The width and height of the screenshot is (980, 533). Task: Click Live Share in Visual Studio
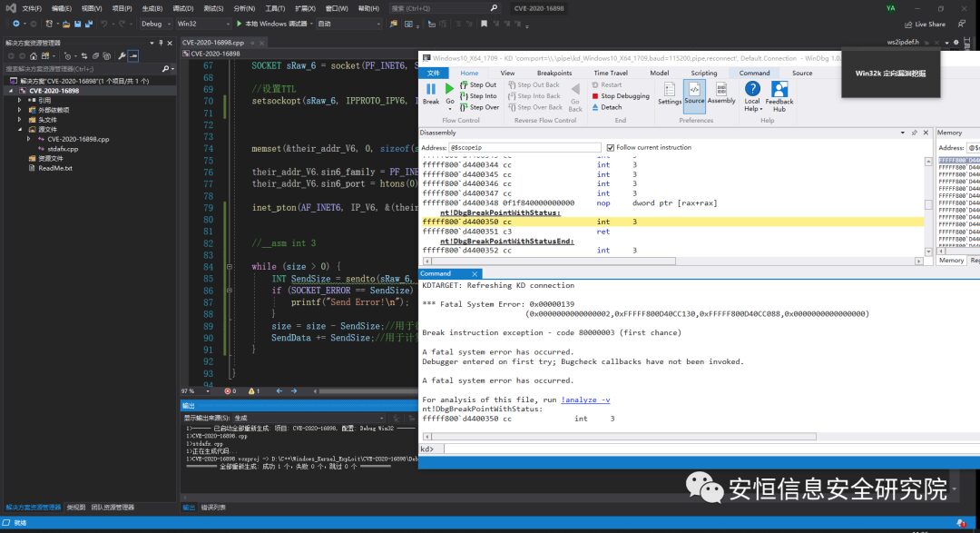925,25
